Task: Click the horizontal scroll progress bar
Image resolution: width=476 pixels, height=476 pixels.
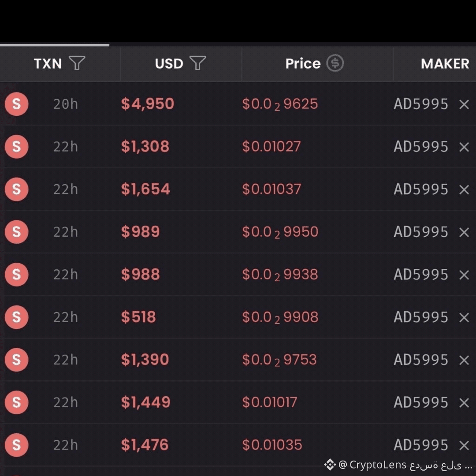Action: (55, 45)
